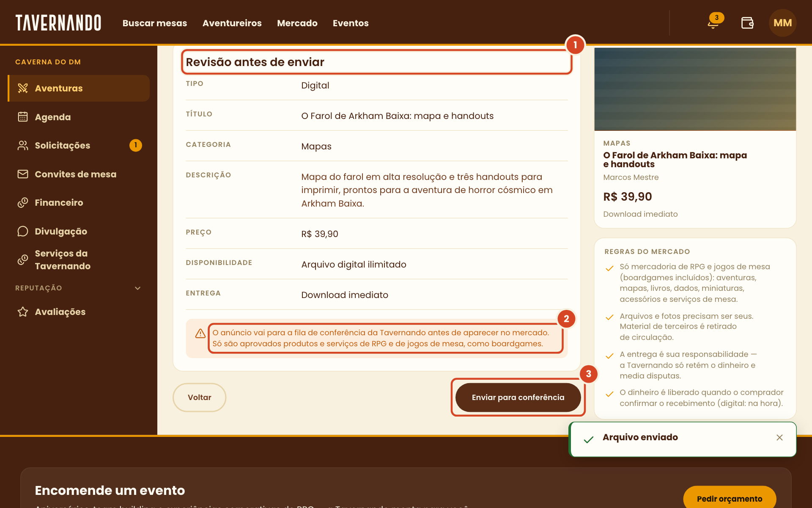Click the green checkmark in the toast
This screenshot has width=812, height=508.
pyautogui.click(x=588, y=439)
